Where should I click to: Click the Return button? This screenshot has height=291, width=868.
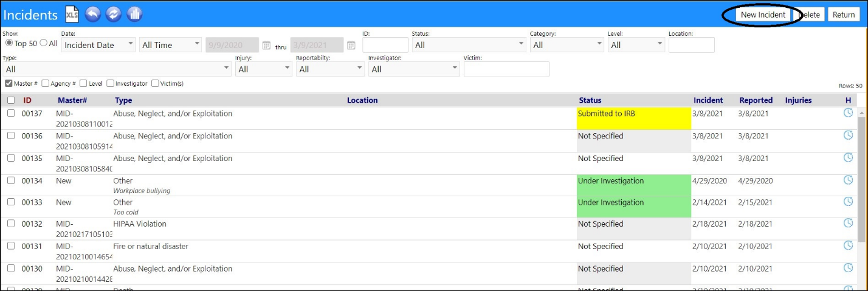844,15
